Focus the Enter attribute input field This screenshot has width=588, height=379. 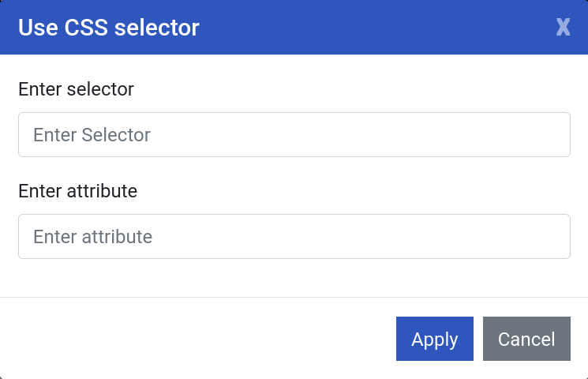(294, 237)
